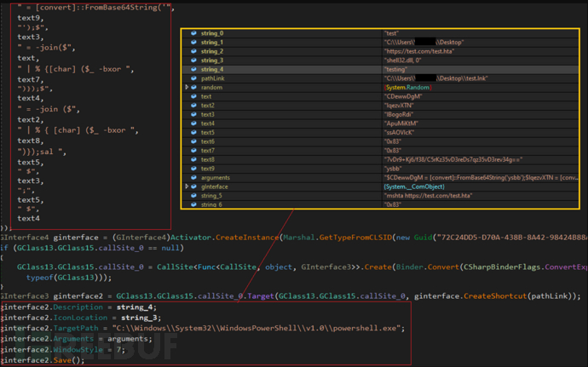Expand the gInterface variable node
Image resolution: width=588 pixels, height=367 pixels.
[187, 186]
